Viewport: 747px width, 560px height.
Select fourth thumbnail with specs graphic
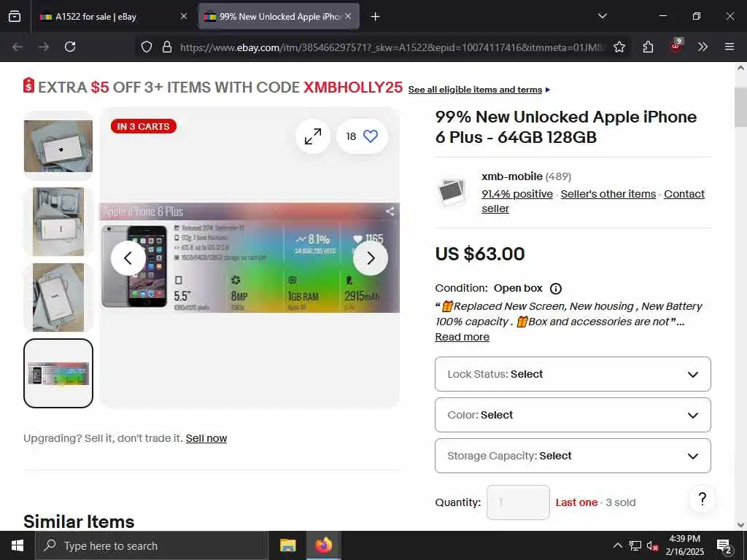pos(58,373)
